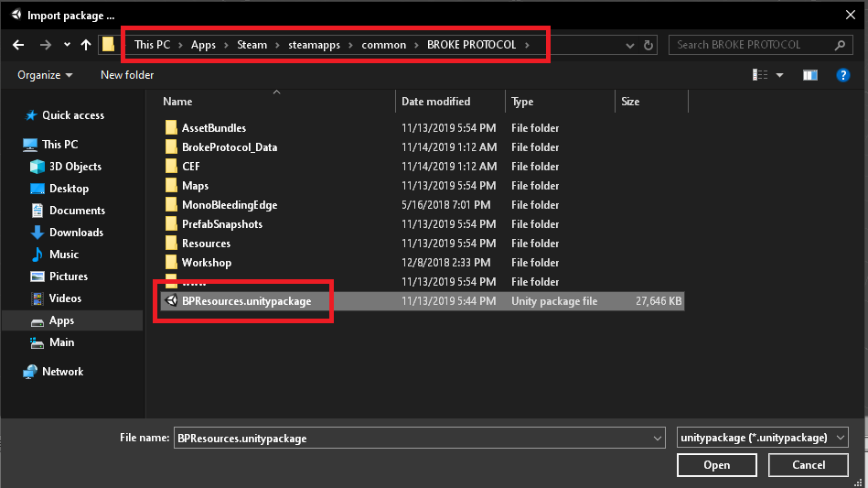Select the MonoBleedingEdge folder
This screenshot has height=488, width=868.
coord(230,205)
